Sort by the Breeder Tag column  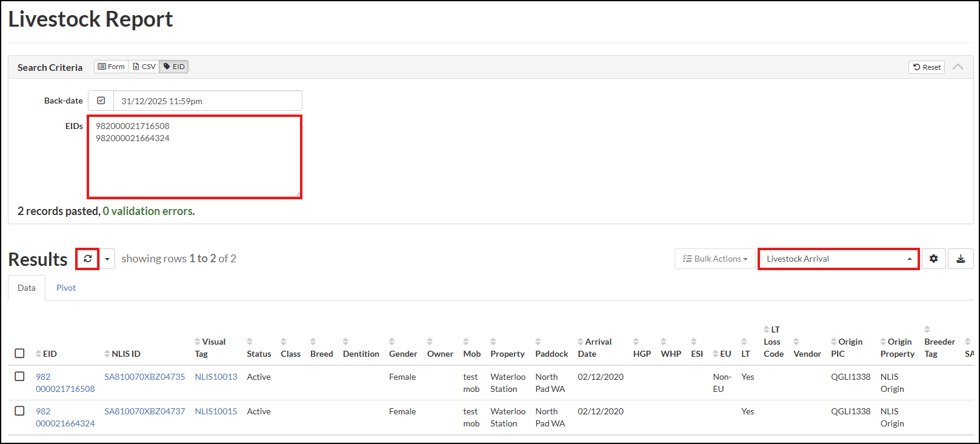(939, 342)
